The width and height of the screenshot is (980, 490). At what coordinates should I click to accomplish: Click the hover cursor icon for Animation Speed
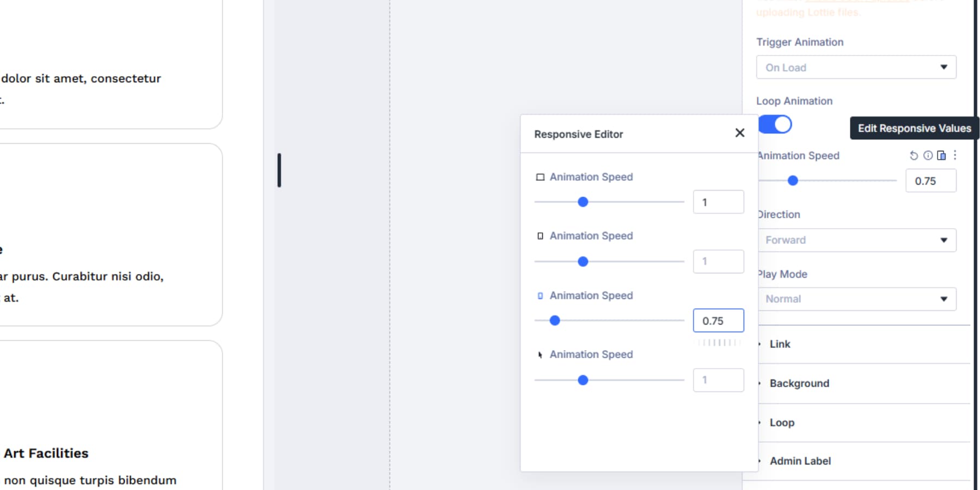pyautogui.click(x=540, y=354)
